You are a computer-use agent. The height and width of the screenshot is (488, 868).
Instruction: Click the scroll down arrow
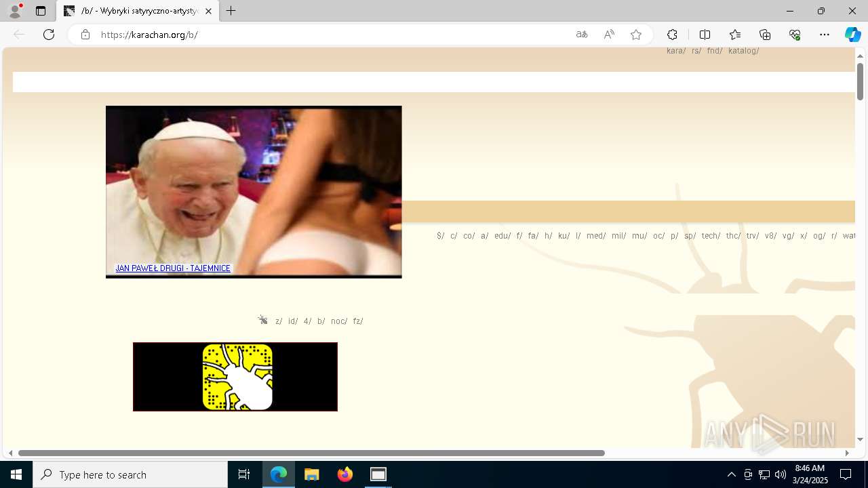point(860,440)
